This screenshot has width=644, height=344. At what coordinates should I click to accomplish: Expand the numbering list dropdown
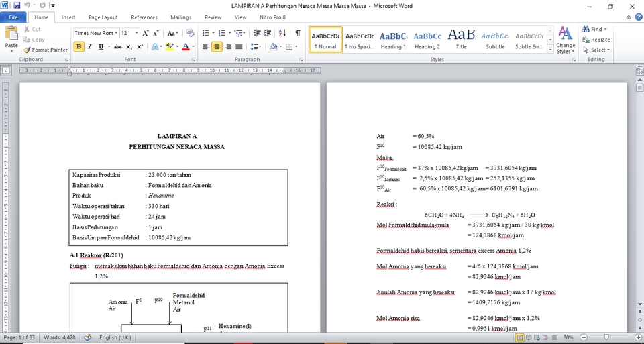click(x=229, y=33)
